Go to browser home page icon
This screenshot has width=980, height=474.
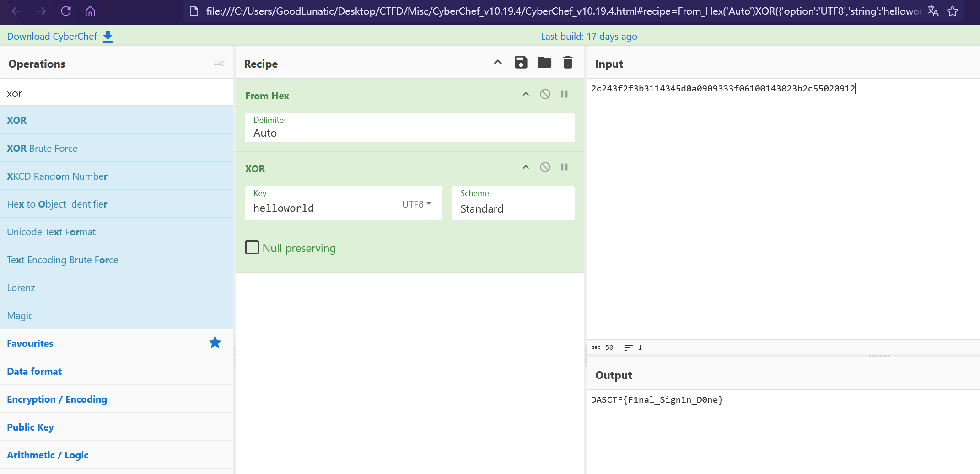pyautogui.click(x=90, y=11)
